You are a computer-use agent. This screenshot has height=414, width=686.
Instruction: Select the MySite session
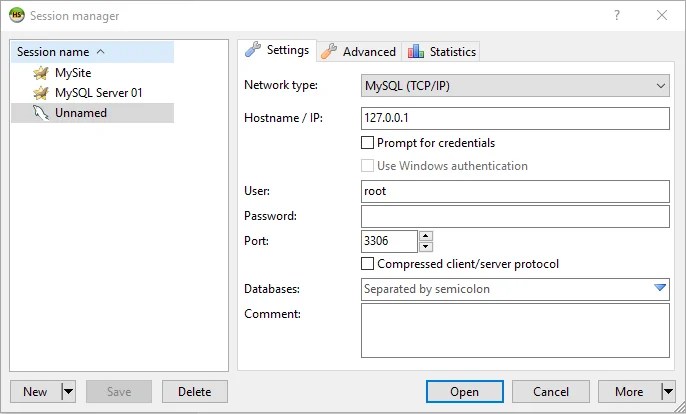(x=92, y=73)
